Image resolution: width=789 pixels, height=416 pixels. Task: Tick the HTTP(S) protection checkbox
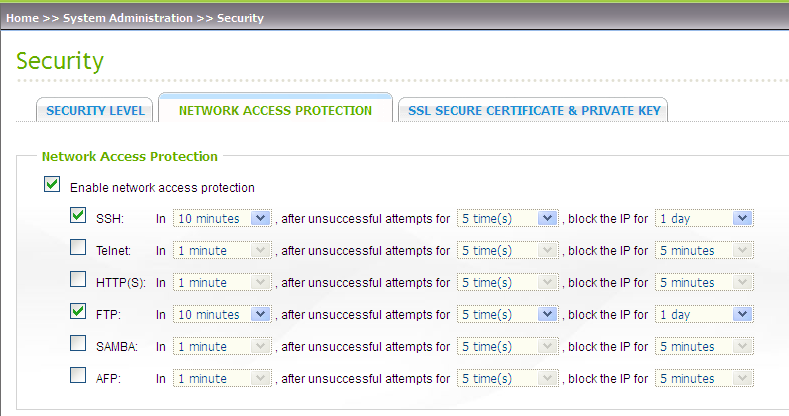tap(78, 280)
